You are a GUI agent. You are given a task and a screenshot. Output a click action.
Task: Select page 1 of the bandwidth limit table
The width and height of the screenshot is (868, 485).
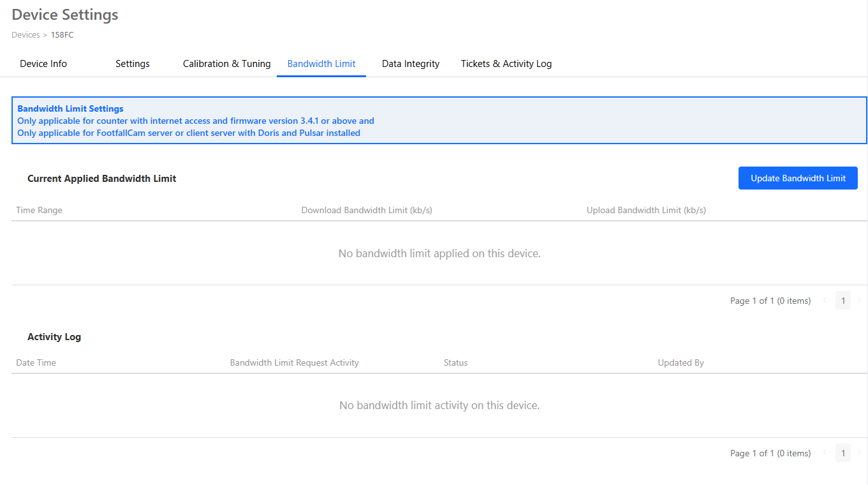[x=842, y=300]
